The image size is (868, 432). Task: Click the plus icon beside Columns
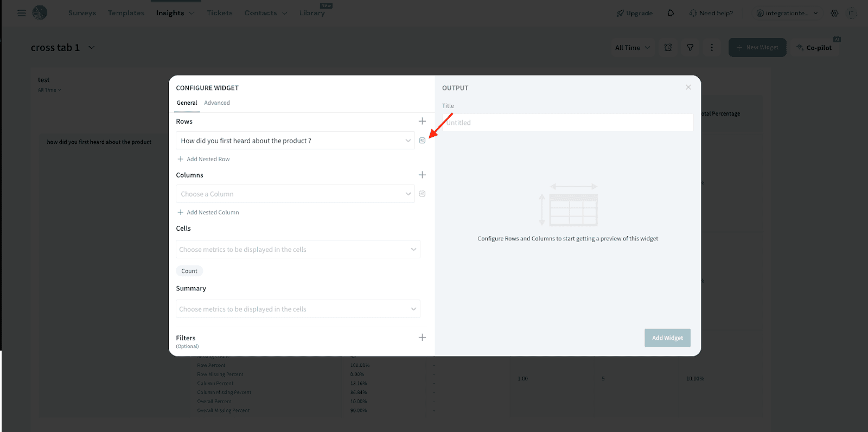(x=422, y=175)
